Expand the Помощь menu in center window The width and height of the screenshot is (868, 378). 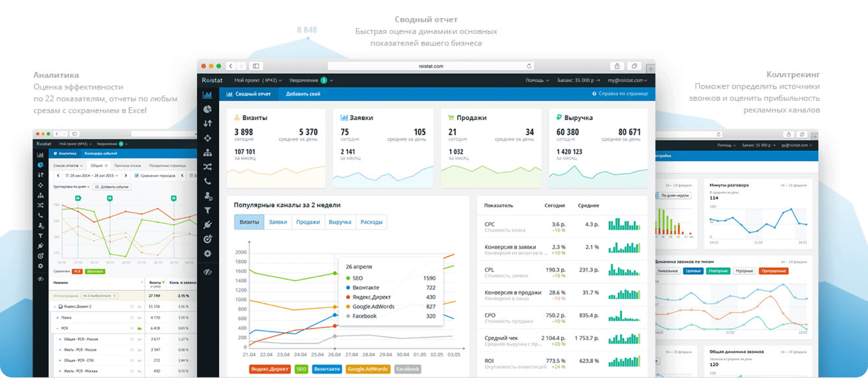point(537,80)
